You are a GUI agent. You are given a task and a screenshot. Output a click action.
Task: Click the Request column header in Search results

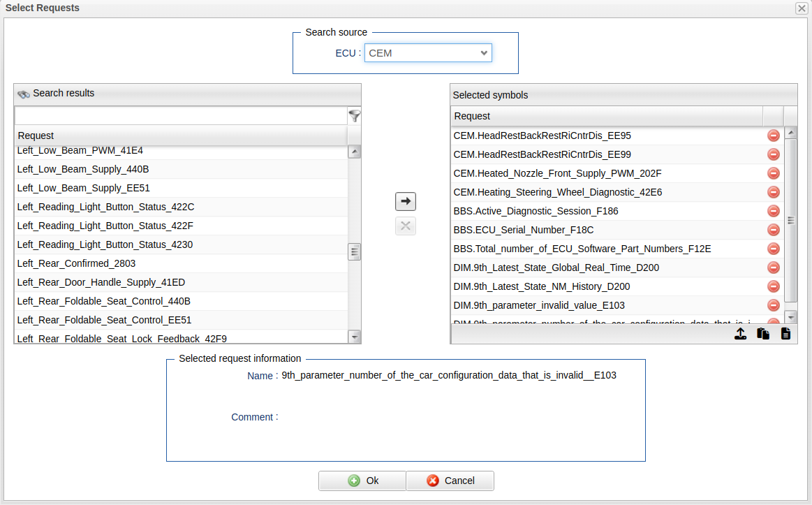coord(180,136)
